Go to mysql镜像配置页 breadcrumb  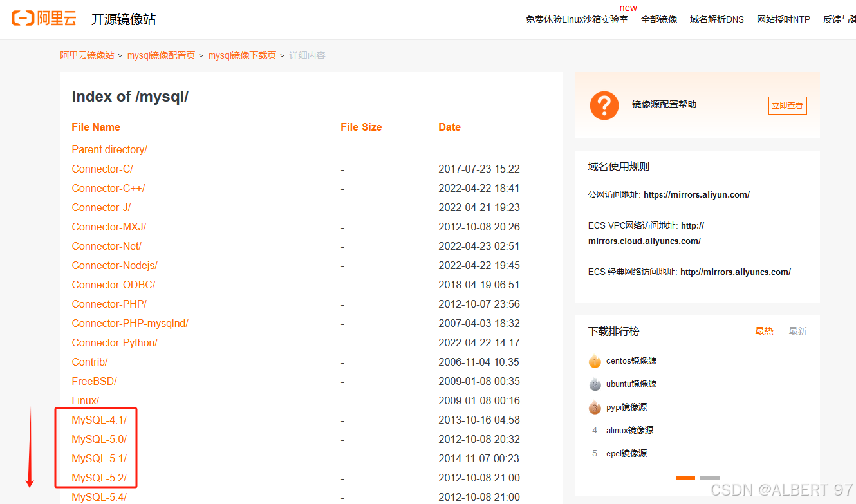tap(161, 55)
